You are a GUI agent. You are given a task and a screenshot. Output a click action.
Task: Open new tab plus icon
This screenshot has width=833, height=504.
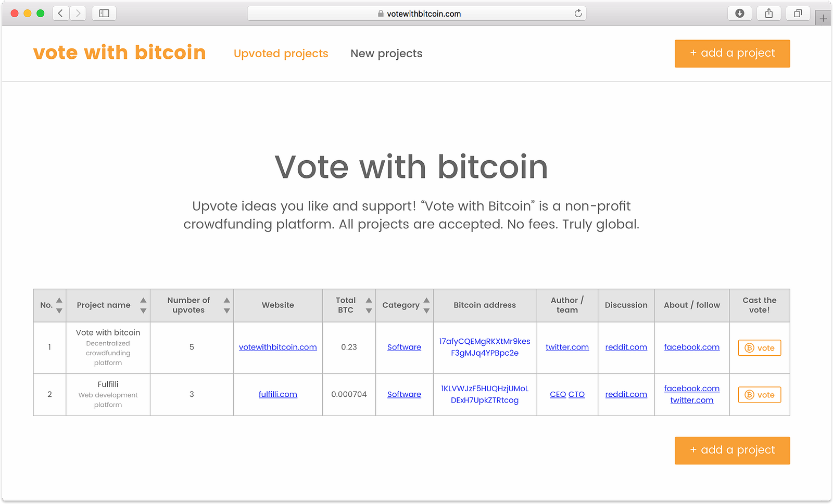pyautogui.click(x=823, y=18)
